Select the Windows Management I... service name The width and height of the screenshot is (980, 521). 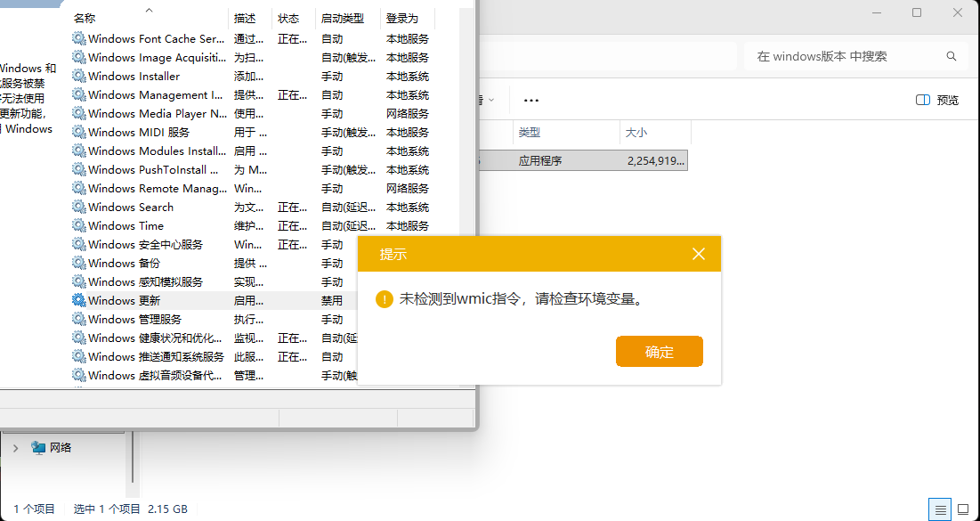[155, 95]
